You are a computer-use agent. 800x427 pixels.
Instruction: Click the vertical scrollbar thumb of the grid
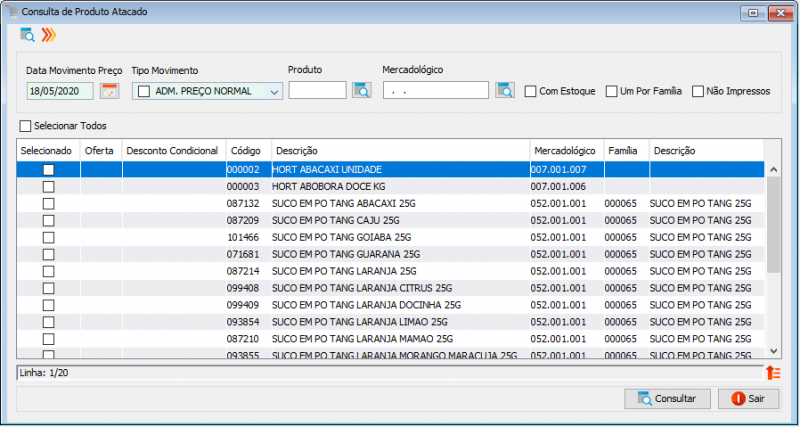click(773, 224)
